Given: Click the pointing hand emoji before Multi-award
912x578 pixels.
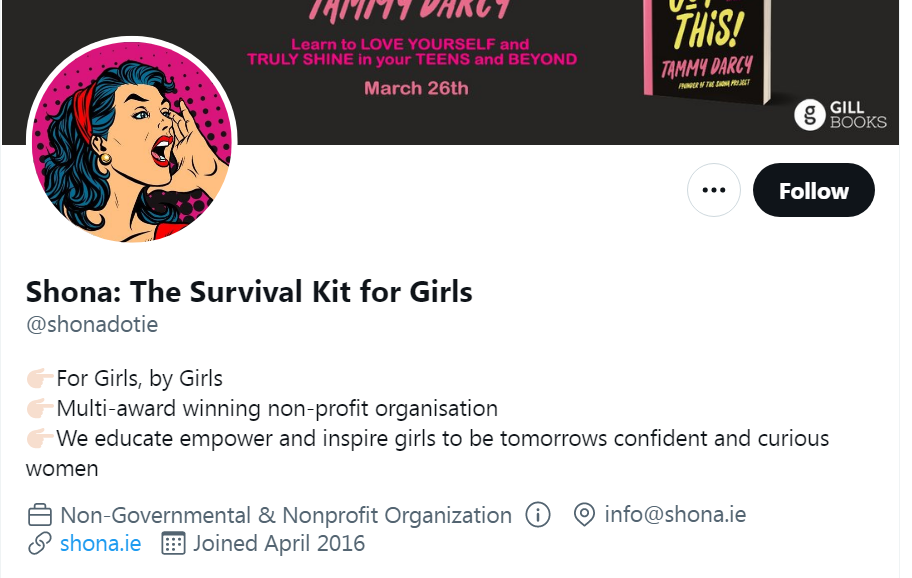Looking at the screenshot, I should (40, 409).
